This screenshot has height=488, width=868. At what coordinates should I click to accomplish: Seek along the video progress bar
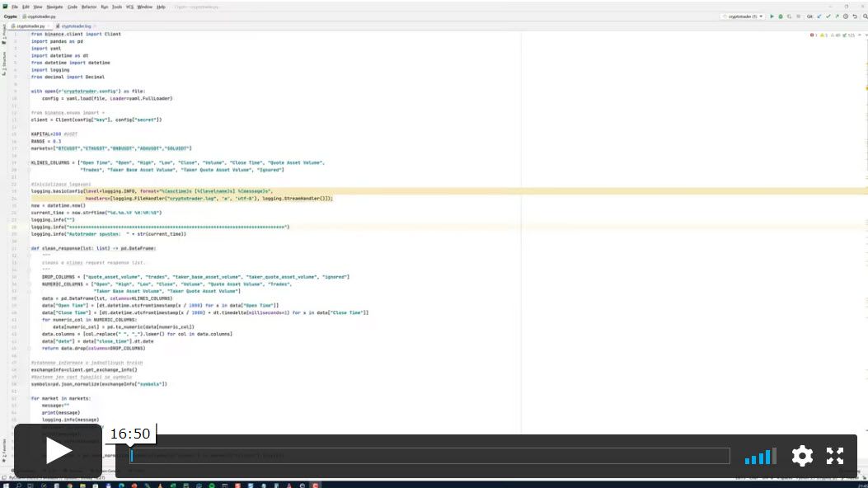tap(429, 456)
